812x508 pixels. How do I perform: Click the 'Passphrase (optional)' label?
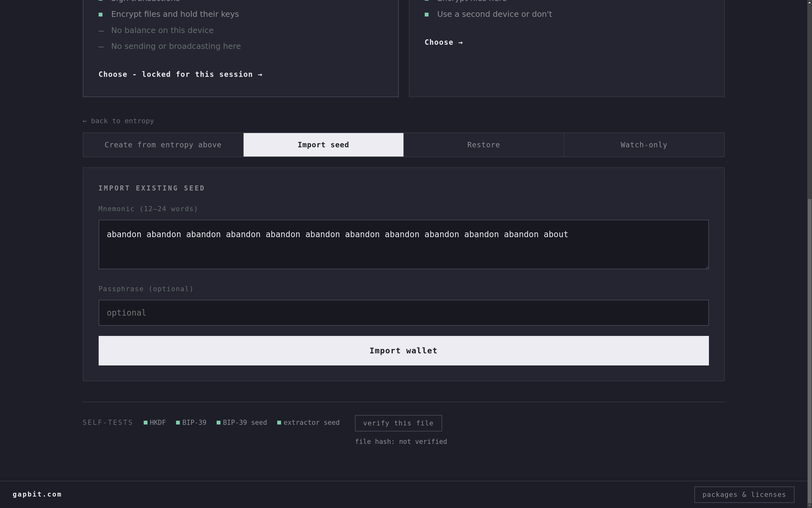146,289
